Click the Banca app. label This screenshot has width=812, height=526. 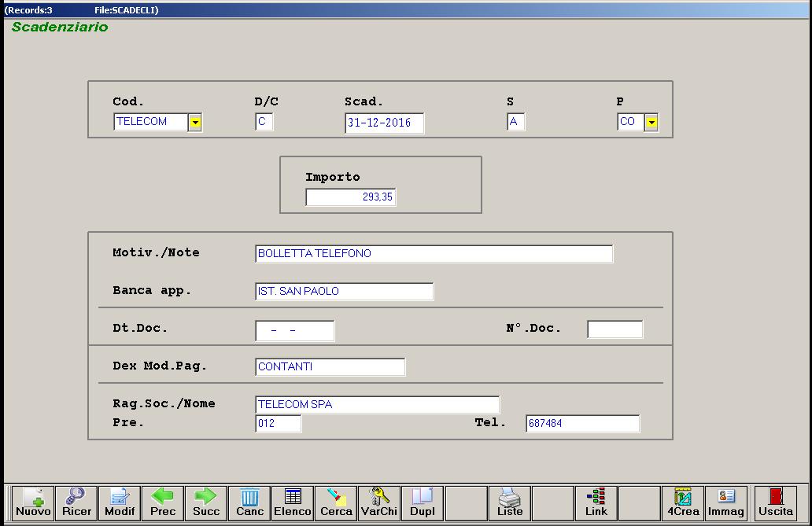(x=152, y=290)
